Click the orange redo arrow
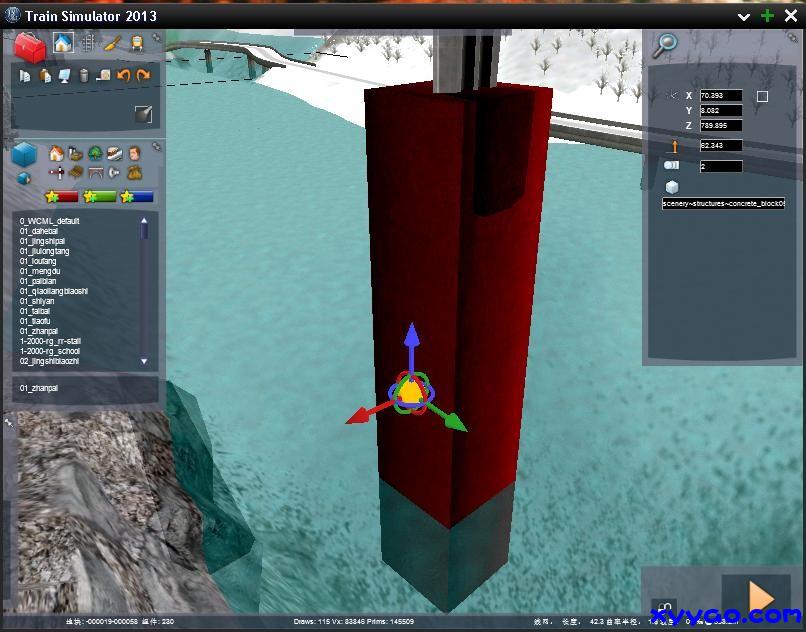 pyautogui.click(x=144, y=75)
